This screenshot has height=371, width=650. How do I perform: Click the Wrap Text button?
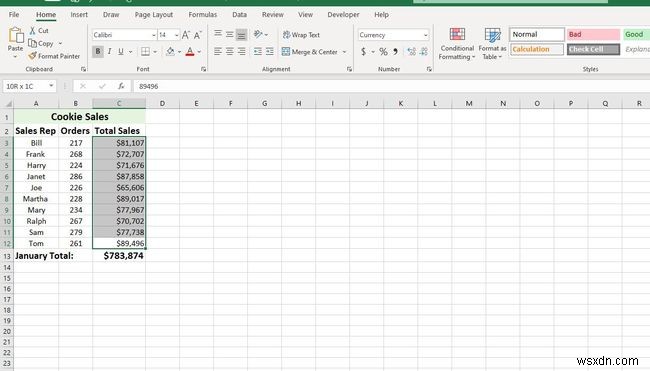301,35
